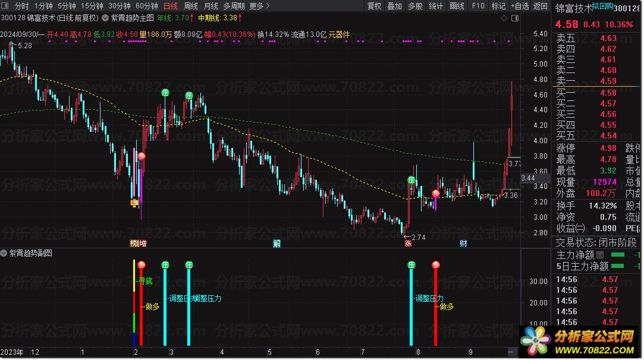Open the 紫霄趋势副图 indicator dropdown circle
Image resolution: width=644 pixels, height=360 pixels.
[x=4, y=254]
